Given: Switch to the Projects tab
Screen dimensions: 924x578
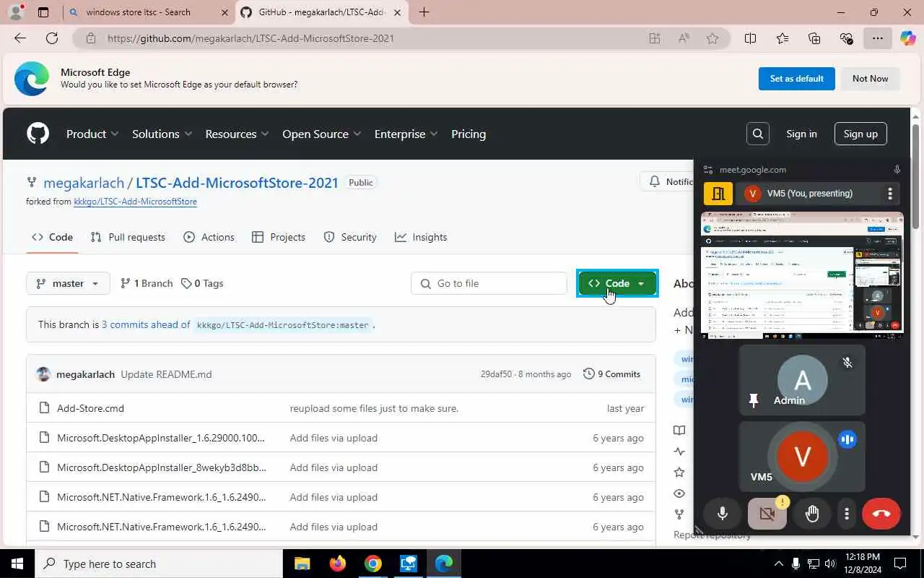Looking at the screenshot, I should pyautogui.click(x=279, y=237).
